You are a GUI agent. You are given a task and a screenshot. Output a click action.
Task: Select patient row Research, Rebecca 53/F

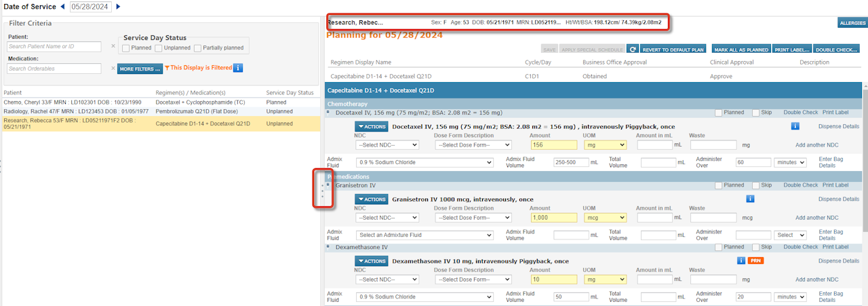[160, 123]
